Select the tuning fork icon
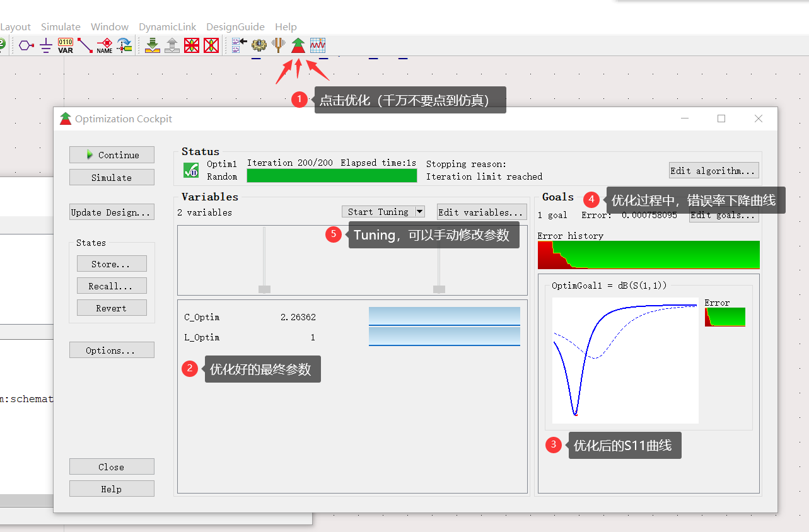Viewport: 809px width, 532px height. [277, 45]
